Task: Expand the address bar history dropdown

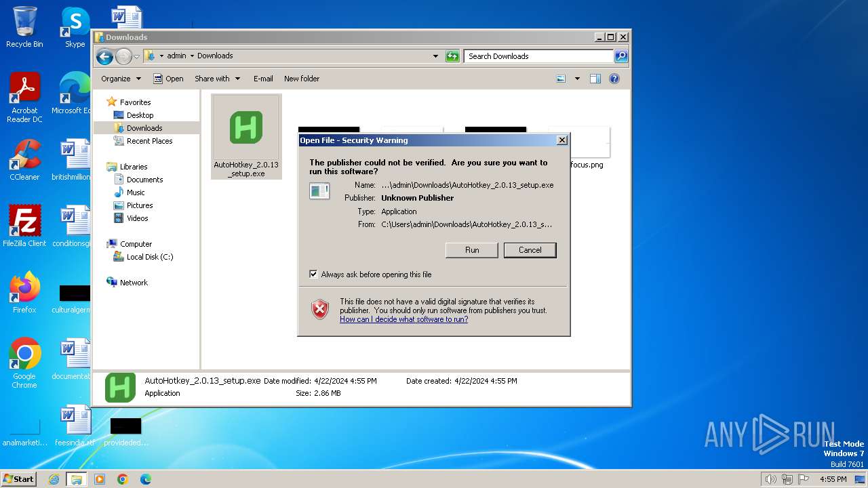Action: pos(435,56)
